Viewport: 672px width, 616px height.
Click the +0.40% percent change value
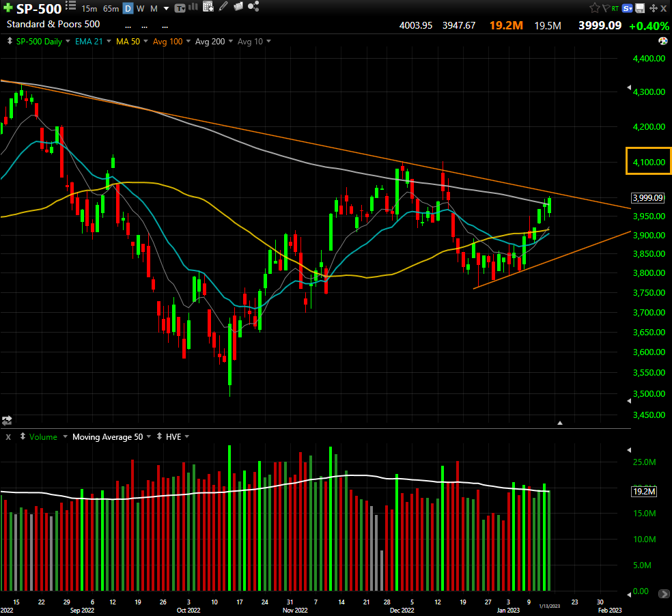pyautogui.click(x=649, y=26)
